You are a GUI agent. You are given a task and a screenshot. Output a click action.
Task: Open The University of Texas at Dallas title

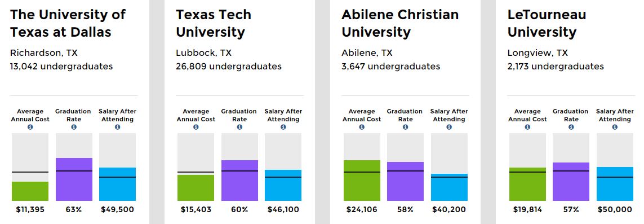(68, 23)
